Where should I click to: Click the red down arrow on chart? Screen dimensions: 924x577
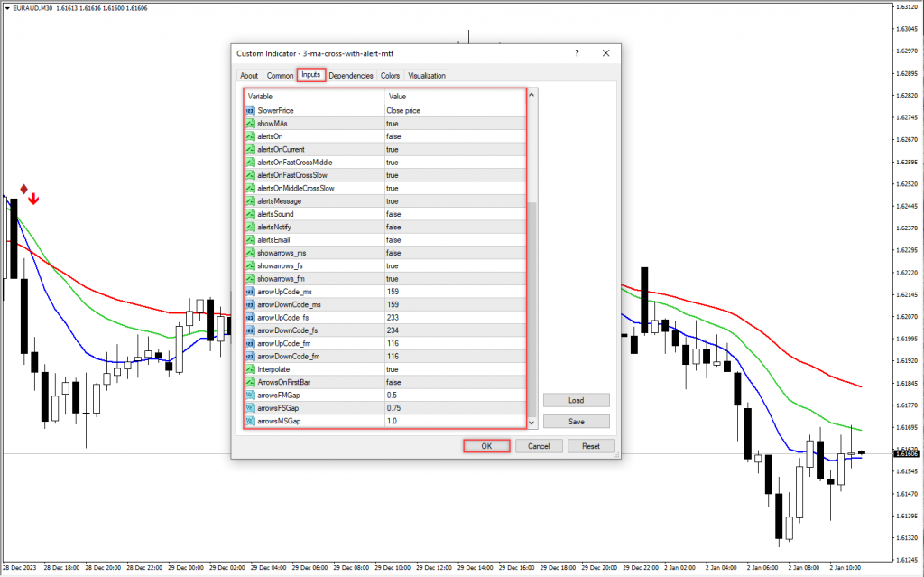33,199
